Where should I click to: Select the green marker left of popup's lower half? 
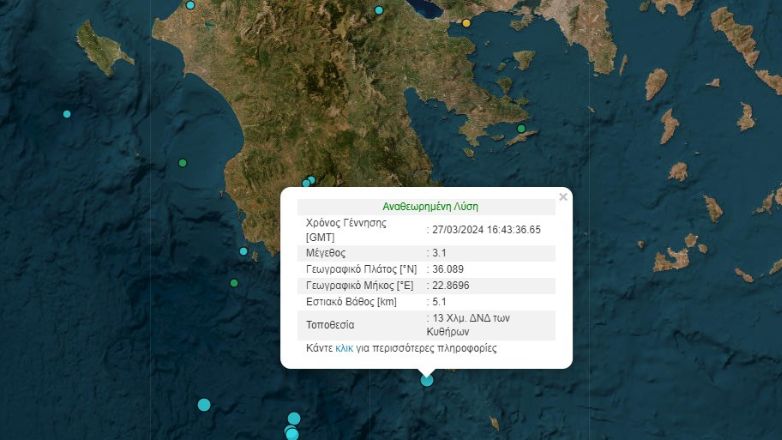[234, 283]
